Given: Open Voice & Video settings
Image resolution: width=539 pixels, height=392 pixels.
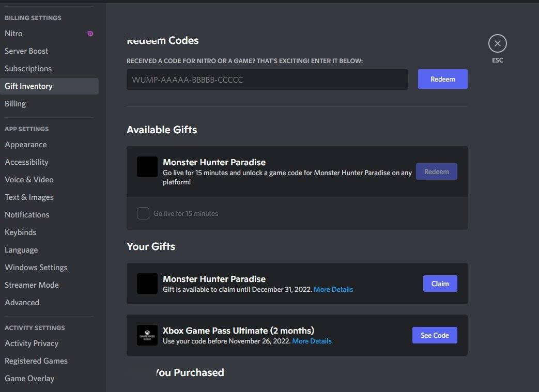Looking at the screenshot, I should [x=29, y=179].
